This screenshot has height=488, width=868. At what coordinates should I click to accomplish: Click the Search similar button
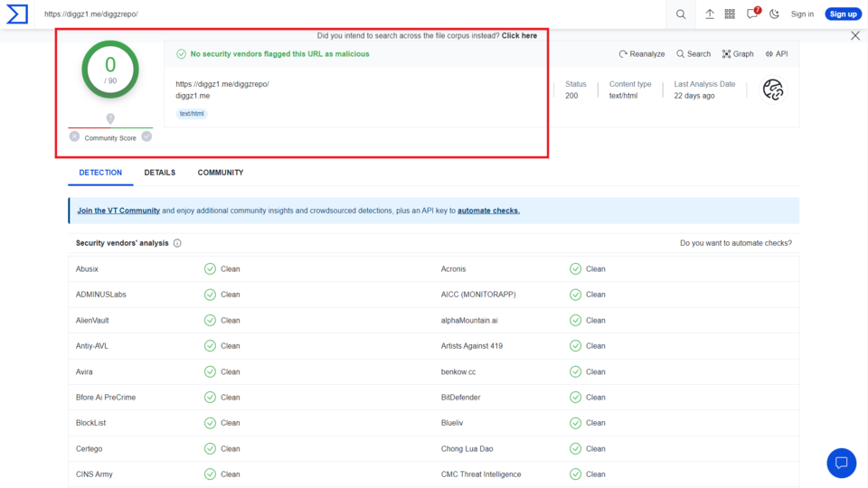point(693,53)
